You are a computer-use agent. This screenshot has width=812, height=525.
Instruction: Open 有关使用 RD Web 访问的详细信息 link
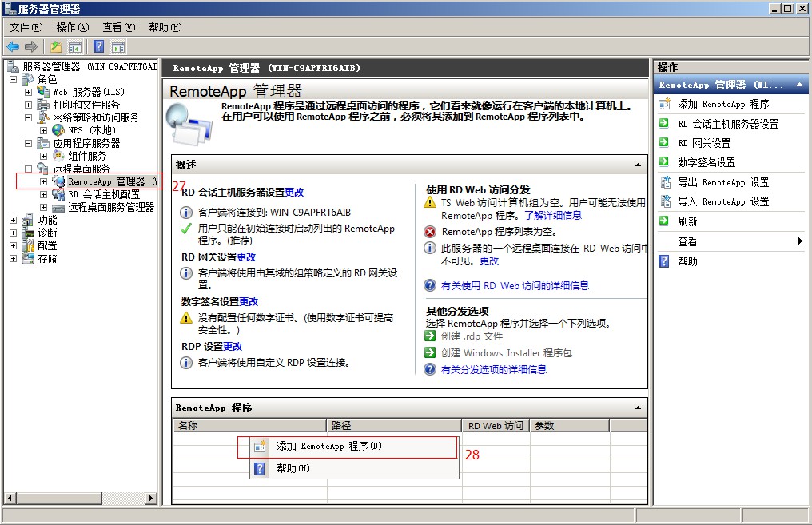click(515, 285)
